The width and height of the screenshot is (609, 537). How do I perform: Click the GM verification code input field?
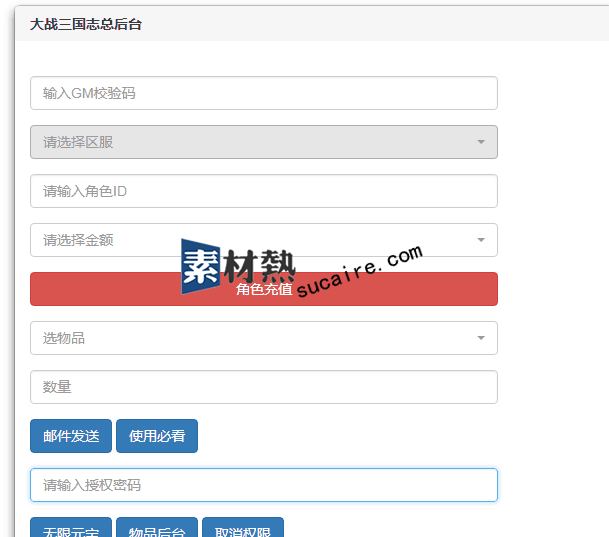point(263,93)
